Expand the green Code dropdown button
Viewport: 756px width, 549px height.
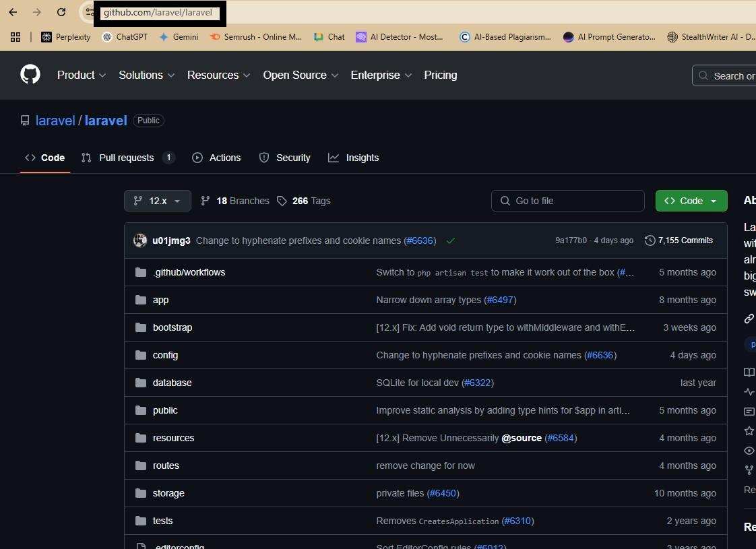click(691, 201)
